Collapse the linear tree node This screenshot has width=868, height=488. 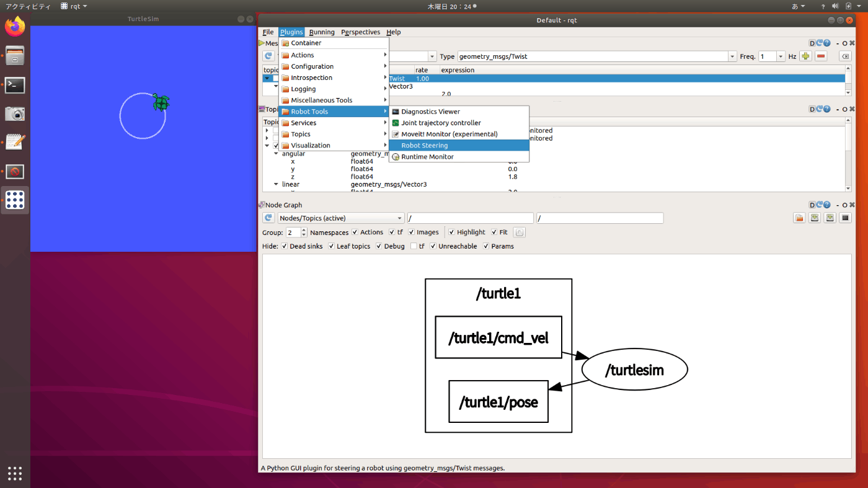pos(276,184)
